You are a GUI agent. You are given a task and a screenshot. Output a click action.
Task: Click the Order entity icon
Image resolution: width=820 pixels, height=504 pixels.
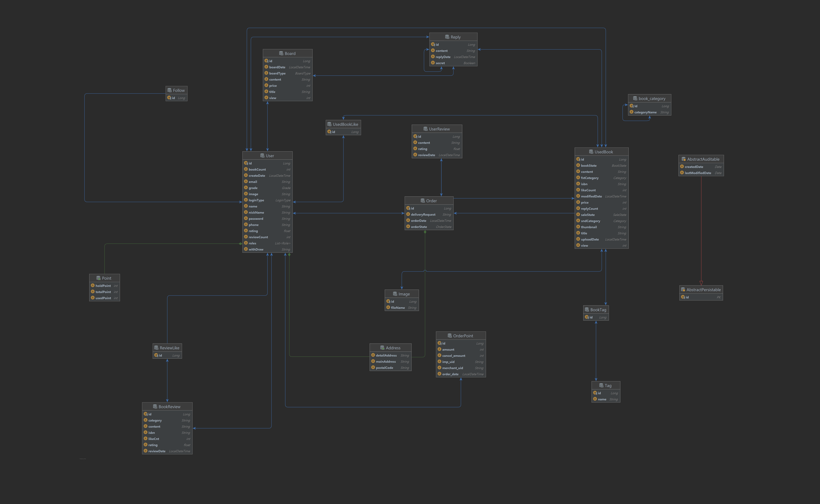[422, 201]
